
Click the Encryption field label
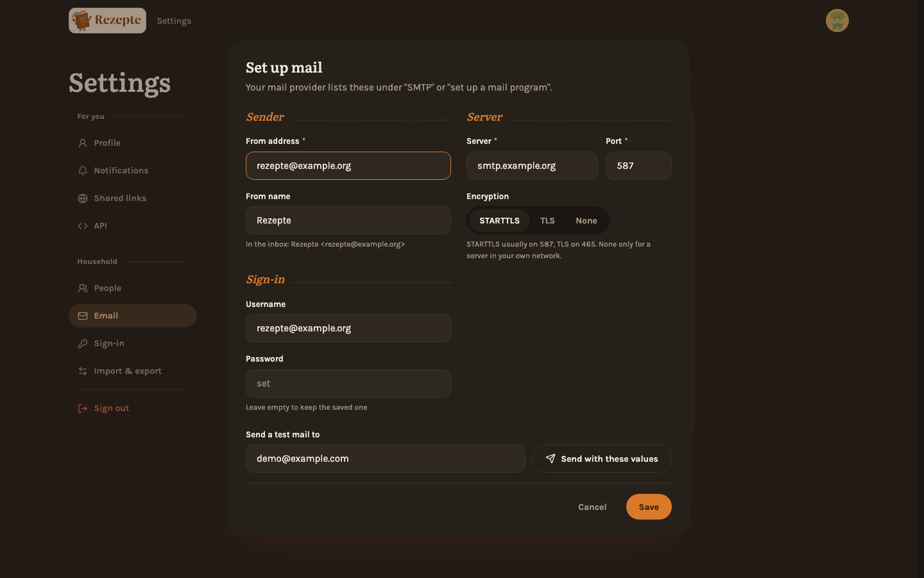pyautogui.click(x=488, y=197)
